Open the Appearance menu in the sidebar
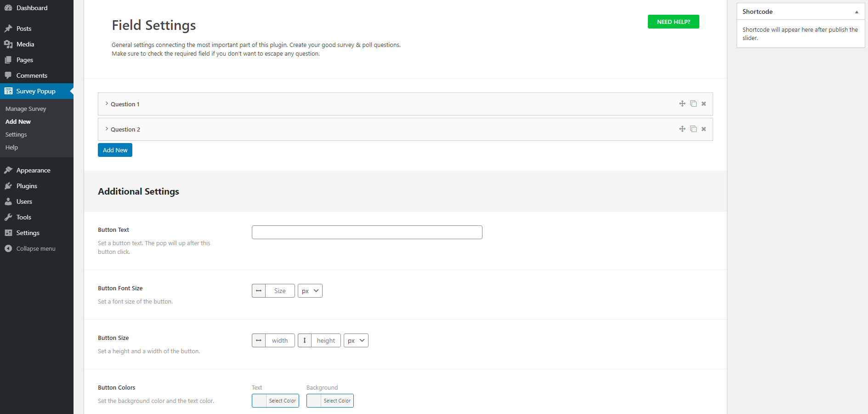 (33, 170)
